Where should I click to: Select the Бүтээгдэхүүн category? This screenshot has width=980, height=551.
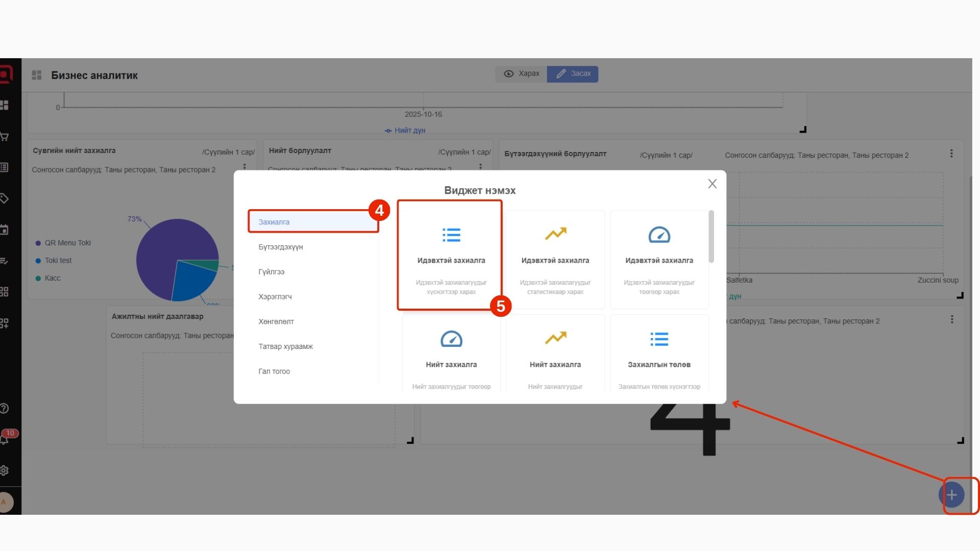[281, 247]
